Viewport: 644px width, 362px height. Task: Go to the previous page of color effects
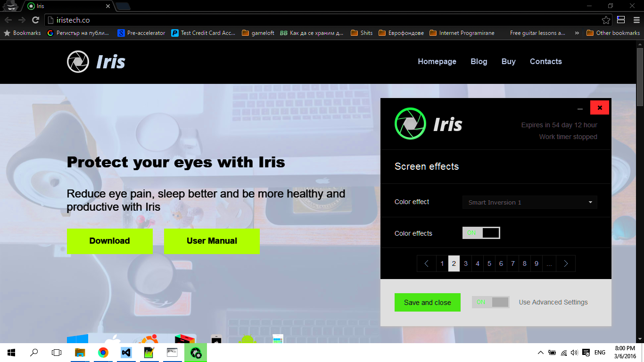point(426,263)
